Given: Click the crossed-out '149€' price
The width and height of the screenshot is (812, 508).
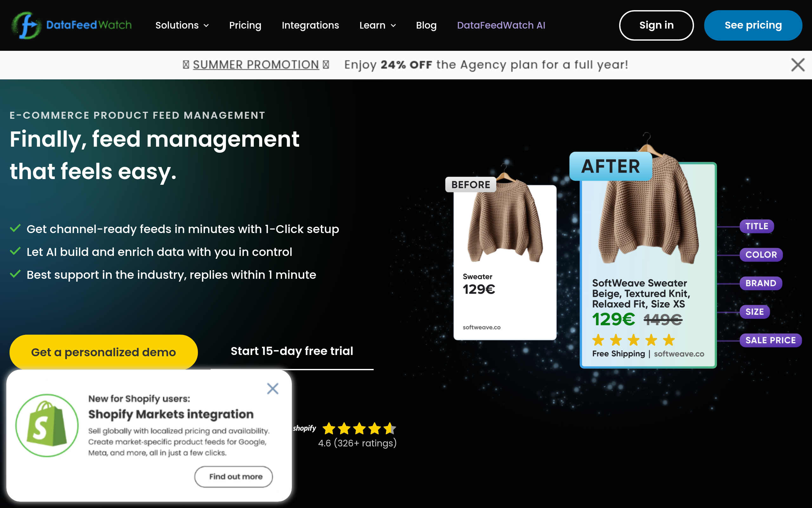Looking at the screenshot, I should click(663, 319).
